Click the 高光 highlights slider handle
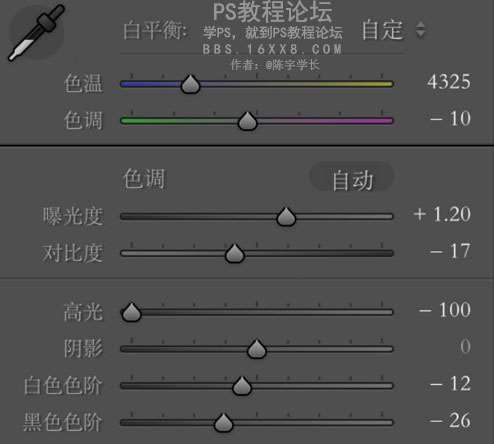 [131, 312]
